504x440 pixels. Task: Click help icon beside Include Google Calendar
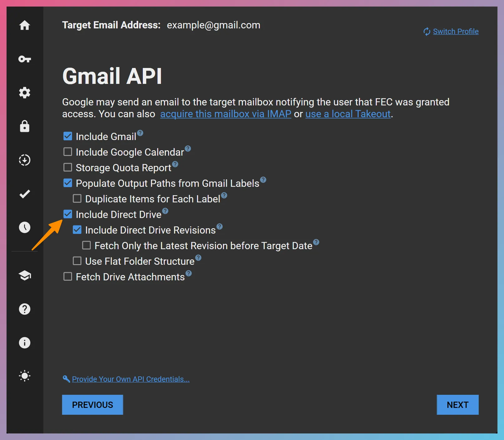(x=188, y=148)
